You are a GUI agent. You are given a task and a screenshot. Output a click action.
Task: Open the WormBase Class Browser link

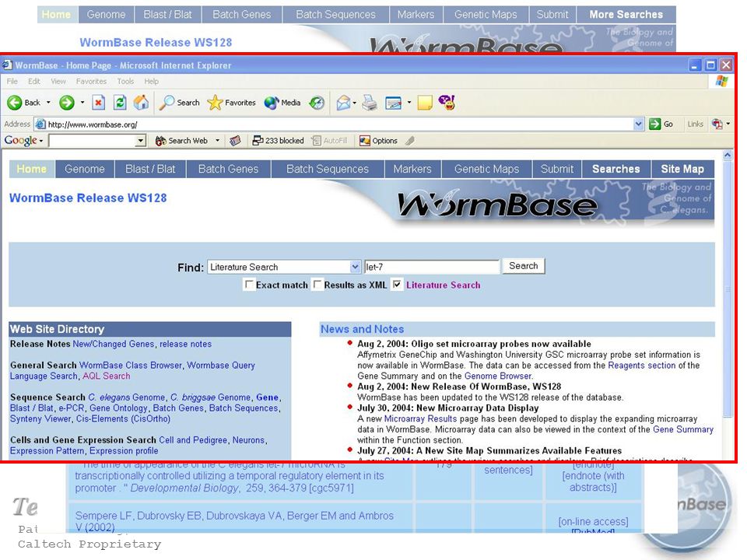pos(131,366)
